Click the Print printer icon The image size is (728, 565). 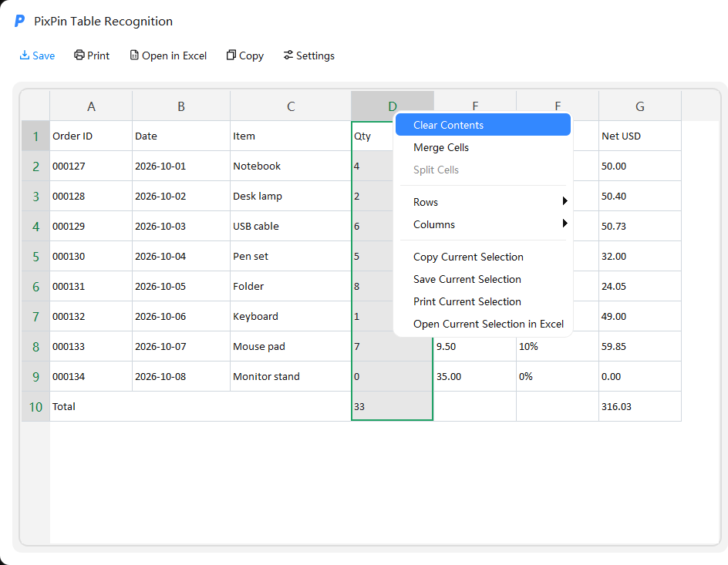79,55
